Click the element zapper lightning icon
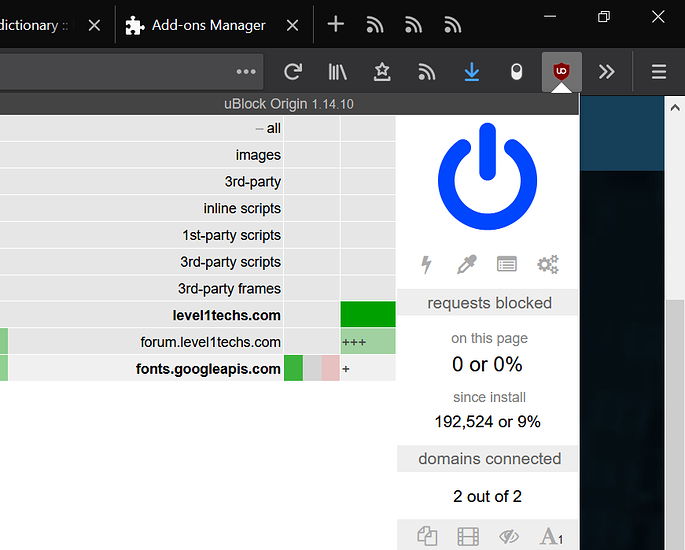This screenshot has height=550, width=685. pyautogui.click(x=427, y=264)
